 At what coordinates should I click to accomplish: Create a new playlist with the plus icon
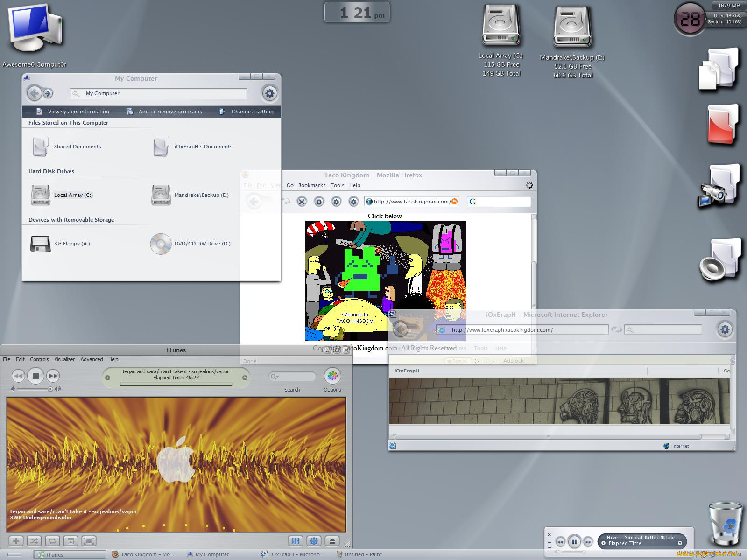coord(16,541)
